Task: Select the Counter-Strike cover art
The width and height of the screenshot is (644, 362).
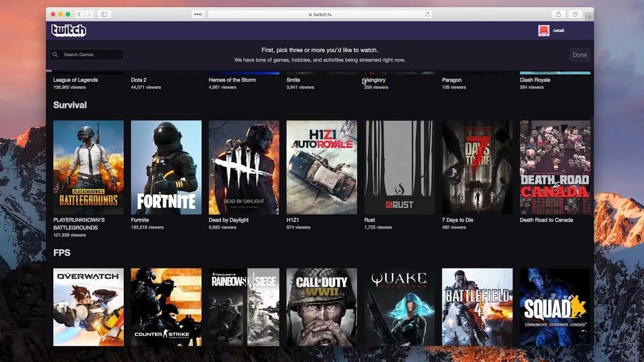Action: tap(166, 307)
